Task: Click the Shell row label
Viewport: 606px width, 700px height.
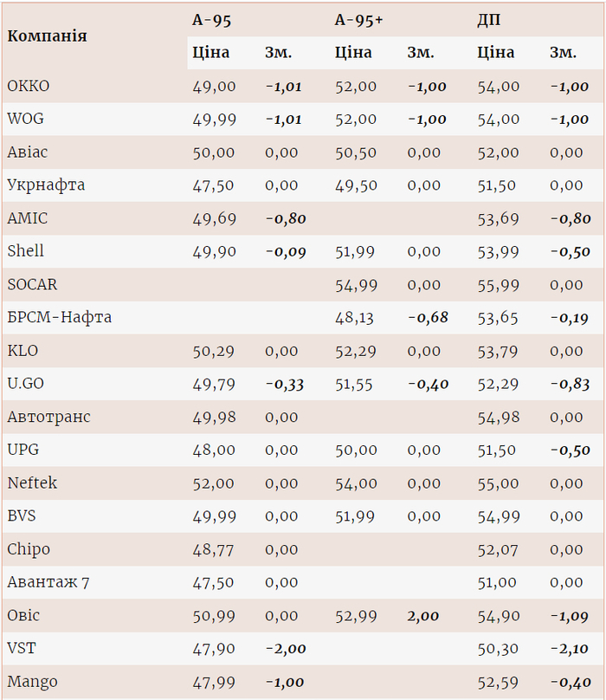Action: 25,250
